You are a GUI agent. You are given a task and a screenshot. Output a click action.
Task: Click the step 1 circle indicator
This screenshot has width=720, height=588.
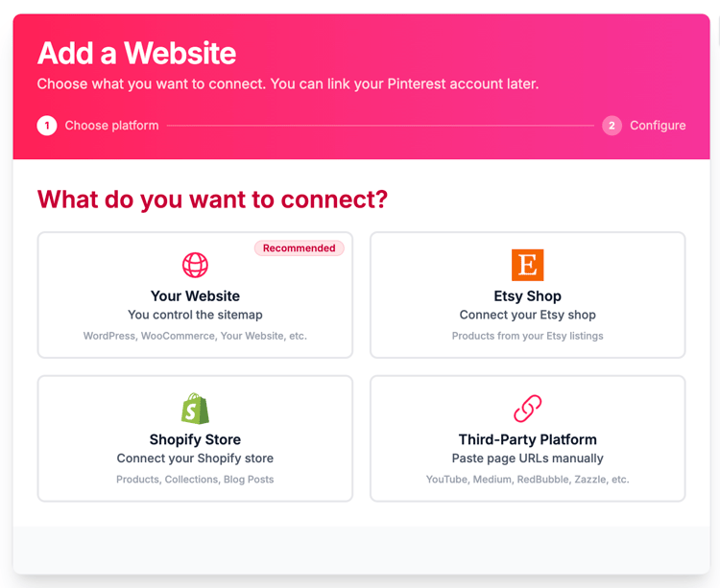47,126
